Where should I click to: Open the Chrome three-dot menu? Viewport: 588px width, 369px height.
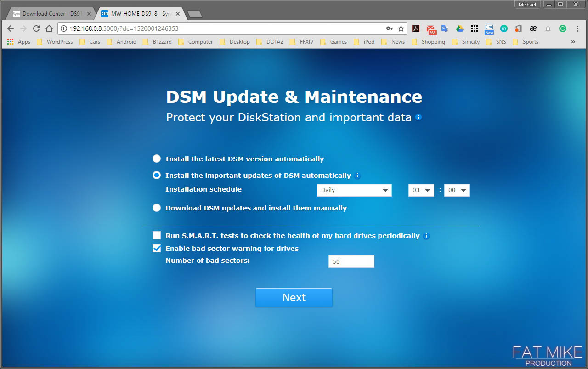coord(577,28)
